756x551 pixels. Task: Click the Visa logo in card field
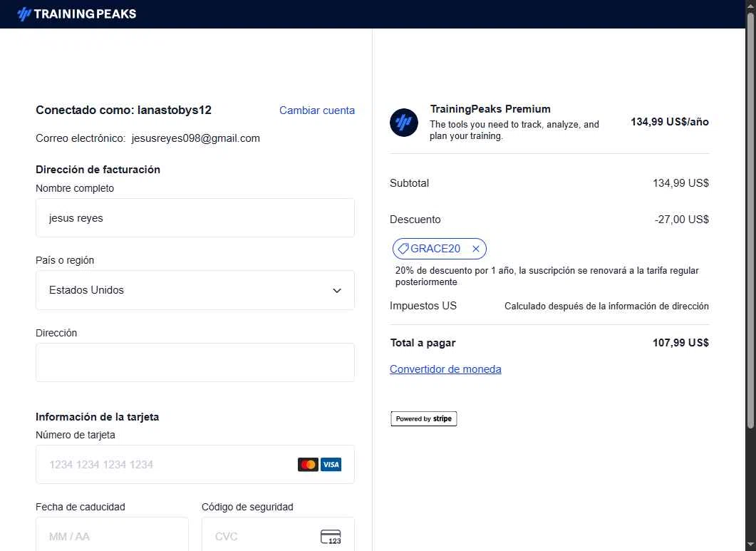coord(331,465)
